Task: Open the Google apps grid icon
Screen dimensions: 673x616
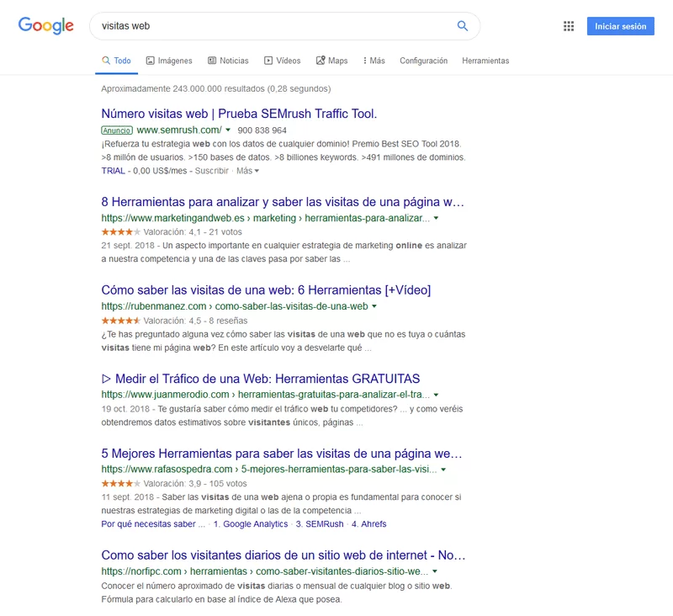Action: tap(569, 26)
